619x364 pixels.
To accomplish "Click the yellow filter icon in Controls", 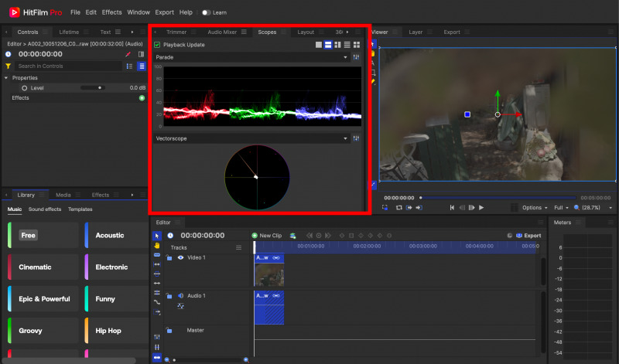I will (x=8, y=66).
